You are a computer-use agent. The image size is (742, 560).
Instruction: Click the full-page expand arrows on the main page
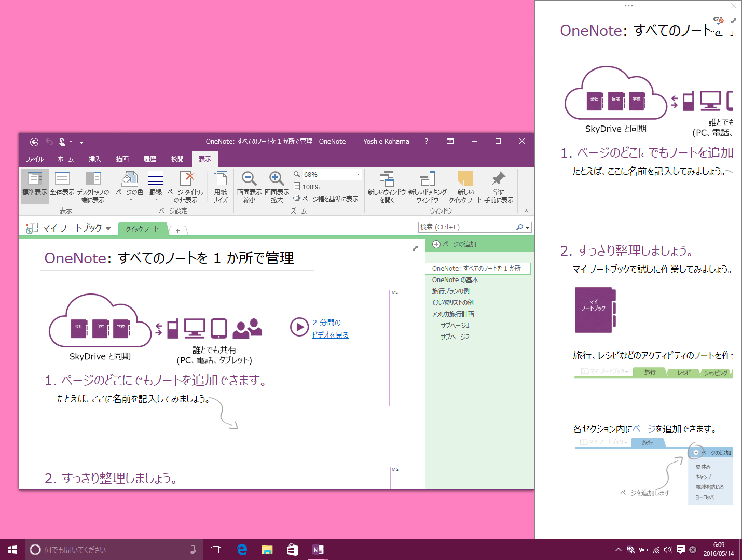pyautogui.click(x=415, y=248)
